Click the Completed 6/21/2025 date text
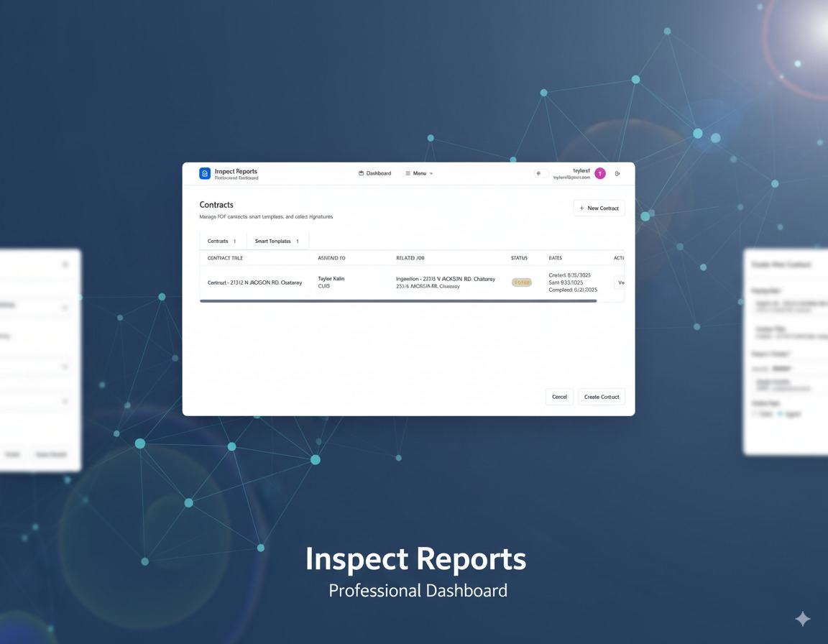The height and width of the screenshot is (644, 828). point(573,290)
